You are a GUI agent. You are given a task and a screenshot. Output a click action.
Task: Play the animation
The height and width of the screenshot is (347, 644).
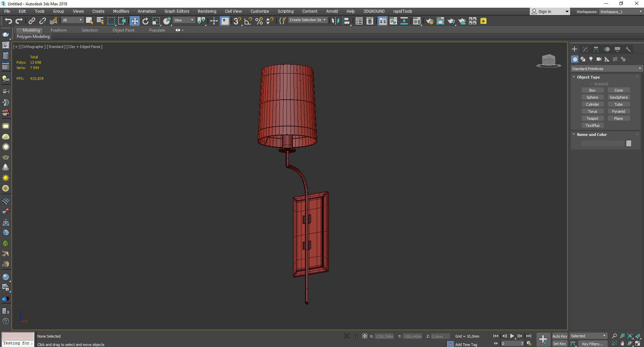coord(512,336)
